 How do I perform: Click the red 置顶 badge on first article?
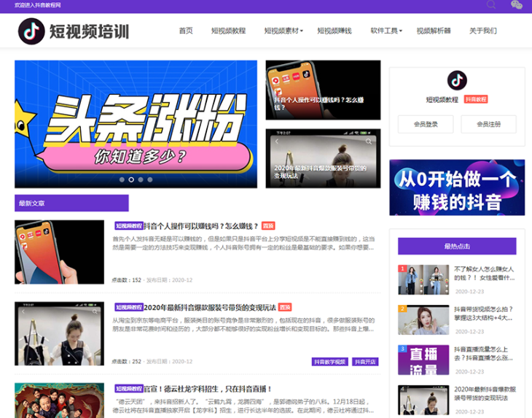coord(268,226)
